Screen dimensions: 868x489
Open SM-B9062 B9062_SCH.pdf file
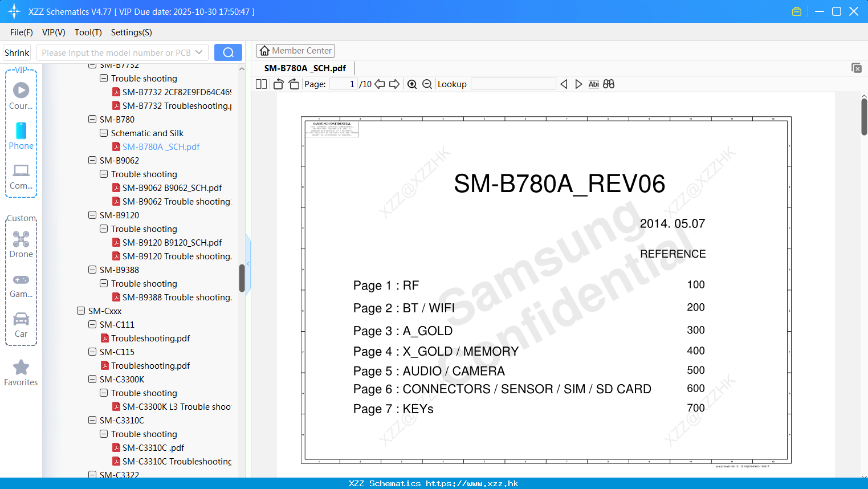[x=167, y=188]
